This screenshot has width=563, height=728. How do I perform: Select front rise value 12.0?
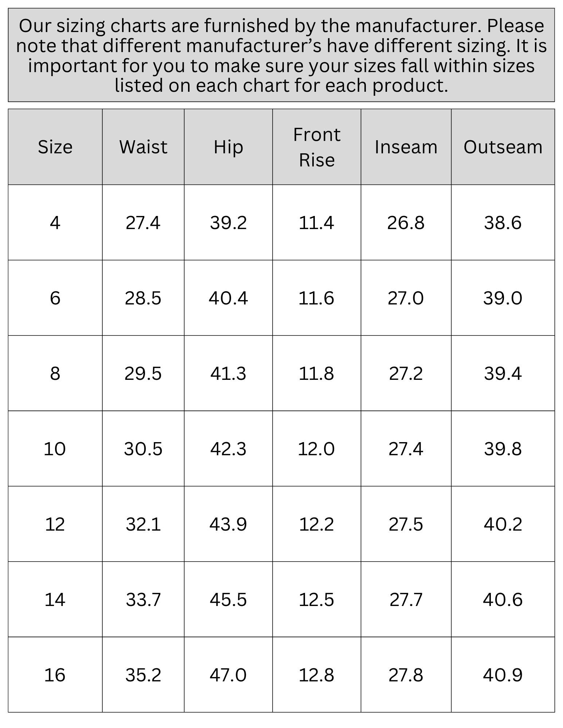[317, 449]
